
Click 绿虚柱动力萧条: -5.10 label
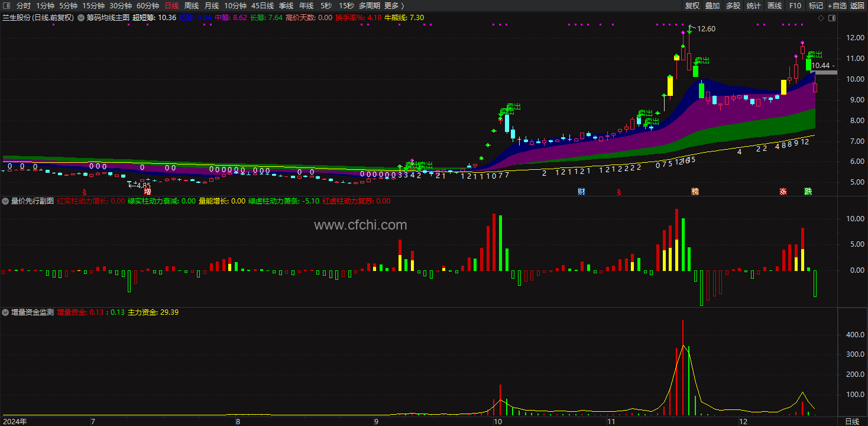[x=284, y=201]
